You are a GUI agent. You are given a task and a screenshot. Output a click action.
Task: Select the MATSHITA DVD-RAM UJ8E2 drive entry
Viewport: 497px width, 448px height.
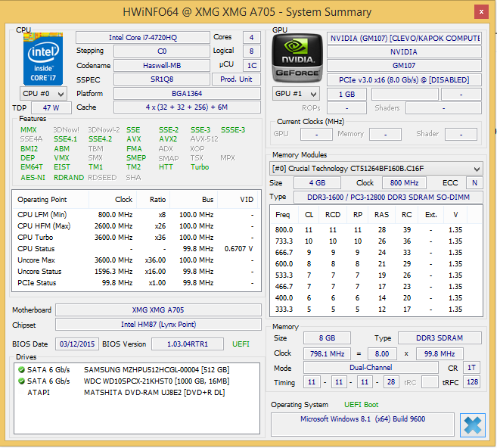pyautogui.click(x=137, y=393)
